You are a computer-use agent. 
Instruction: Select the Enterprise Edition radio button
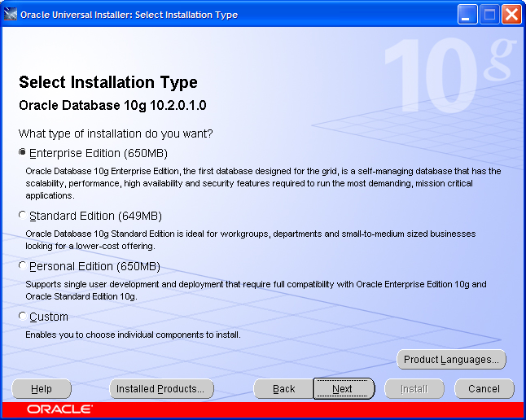(23, 153)
